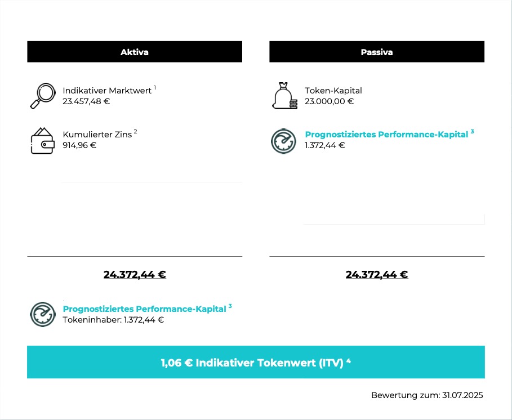Click the wallet icon beside Kumulierter Zins
Image resolution: width=512 pixels, height=420 pixels.
coord(42,141)
